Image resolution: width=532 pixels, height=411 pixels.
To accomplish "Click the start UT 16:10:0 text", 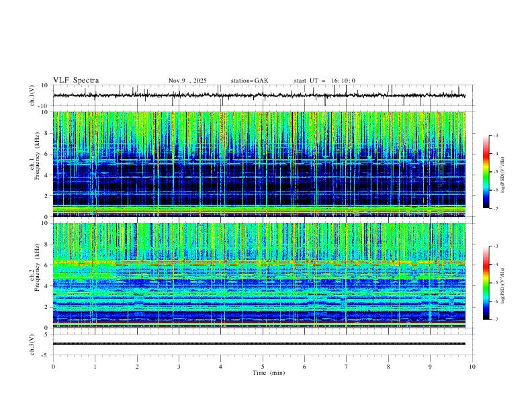I will tap(324, 81).
